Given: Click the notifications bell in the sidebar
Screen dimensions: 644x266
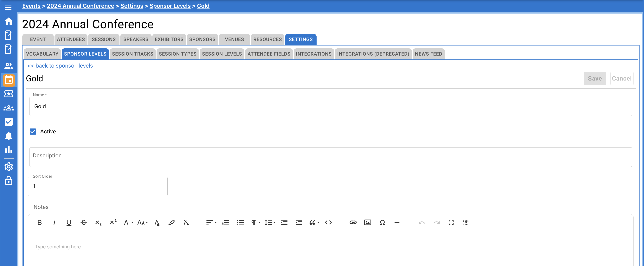Looking at the screenshot, I should [9, 136].
